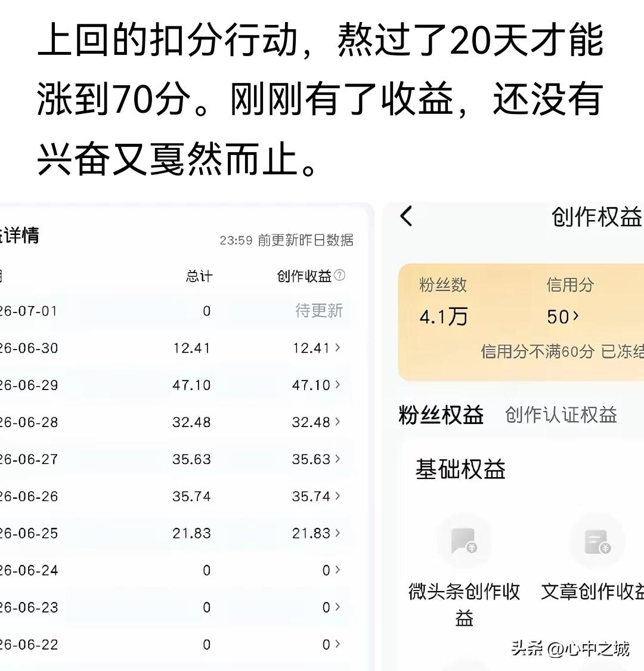
Task: Click the 待更新 status text
Action: point(319,310)
